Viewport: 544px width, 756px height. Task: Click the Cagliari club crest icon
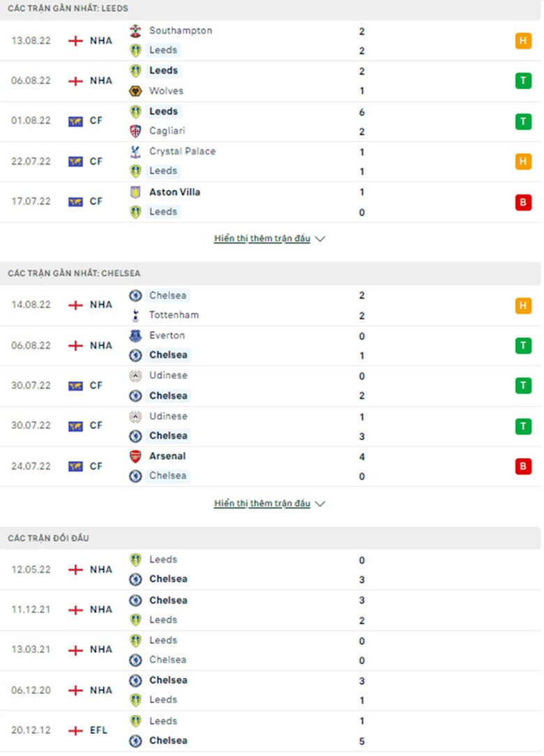135,131
